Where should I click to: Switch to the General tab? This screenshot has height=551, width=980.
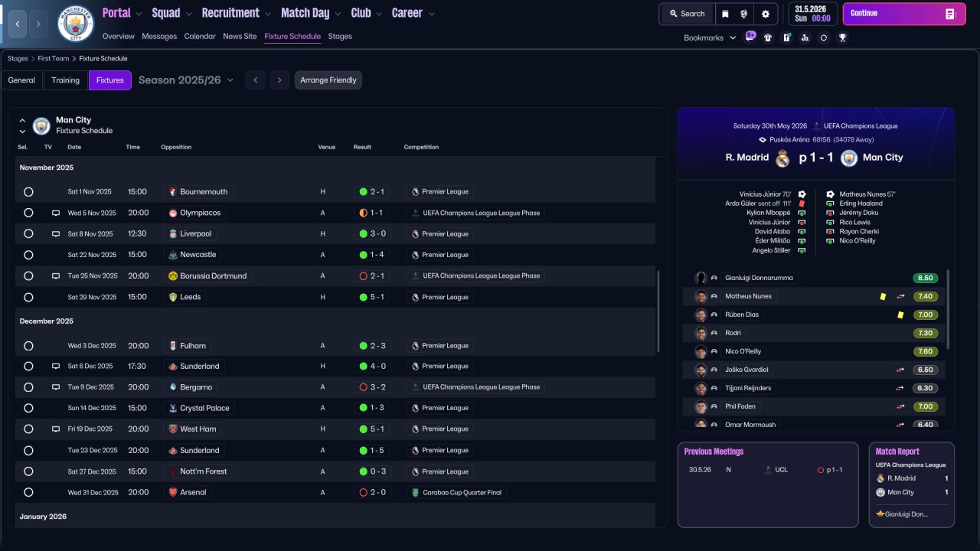(21, 80)
